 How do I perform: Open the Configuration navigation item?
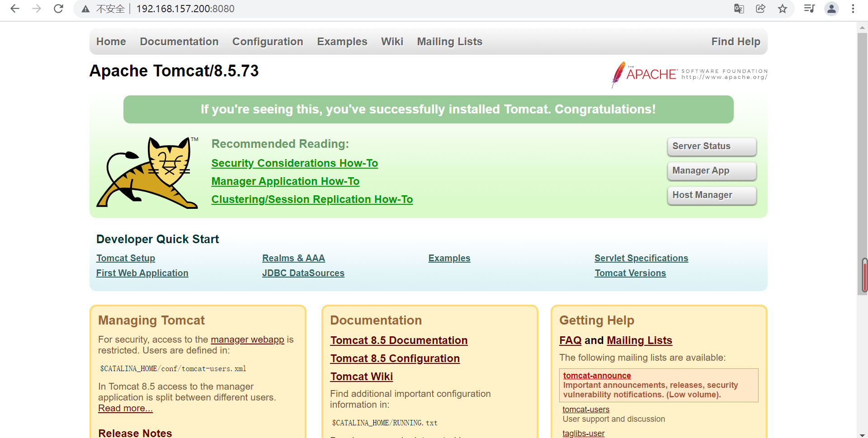pyautogui.click(x=268, y=42)
